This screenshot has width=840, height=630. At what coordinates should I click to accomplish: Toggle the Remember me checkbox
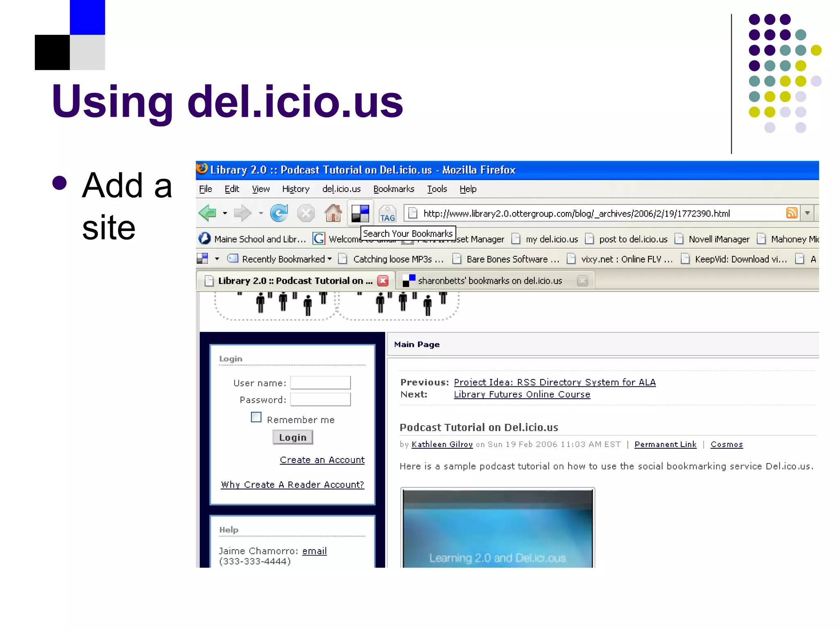(256, 418)
